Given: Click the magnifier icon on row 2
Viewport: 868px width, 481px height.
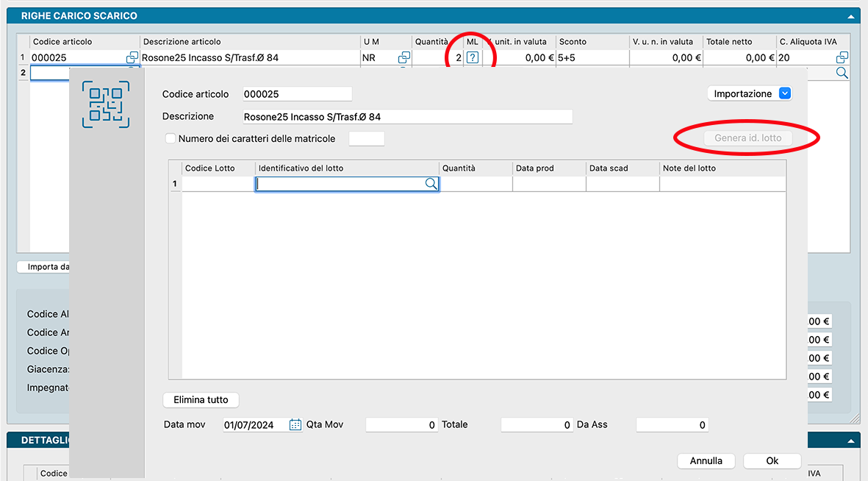Looking at the screenshot, I should coord(842,73).
